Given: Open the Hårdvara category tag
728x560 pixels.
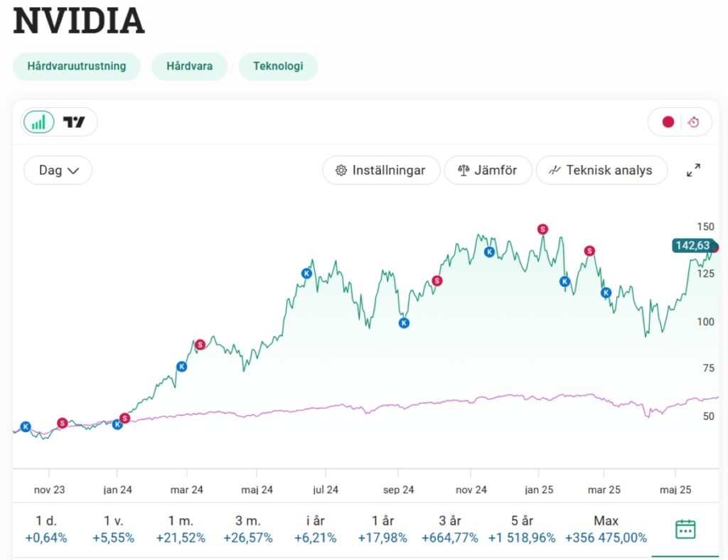Looking at the screenshot, I should 189,66.
